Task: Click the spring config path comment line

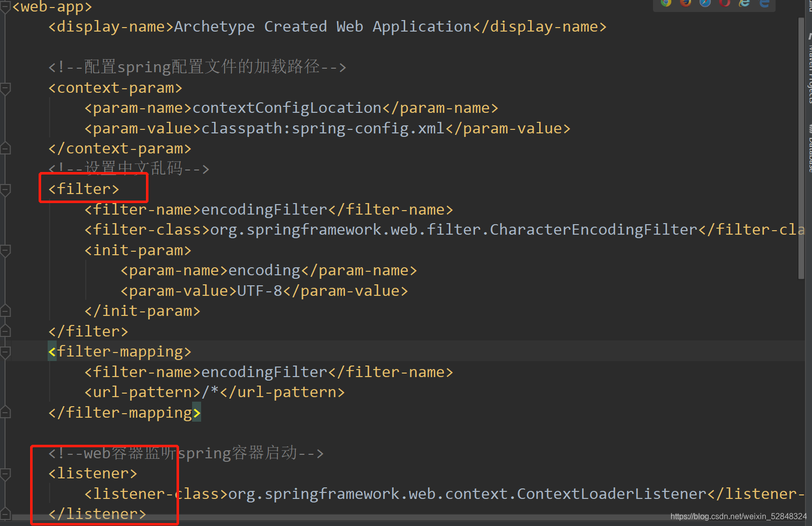Action: (x=197, y=67)
